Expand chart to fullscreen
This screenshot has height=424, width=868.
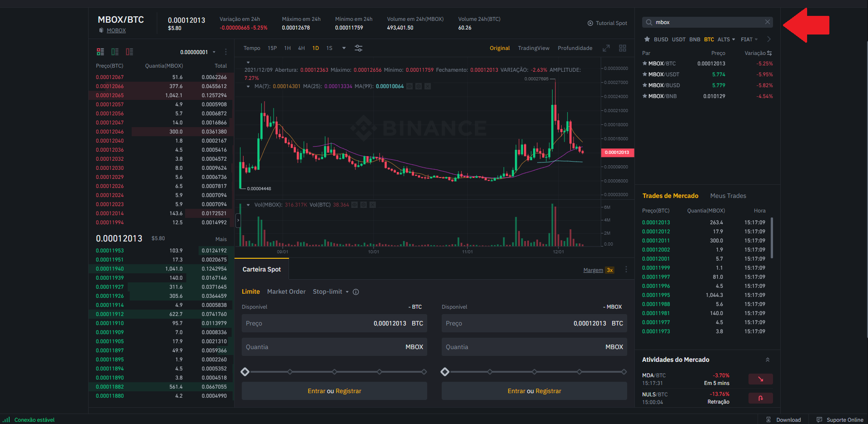point(606,48)
